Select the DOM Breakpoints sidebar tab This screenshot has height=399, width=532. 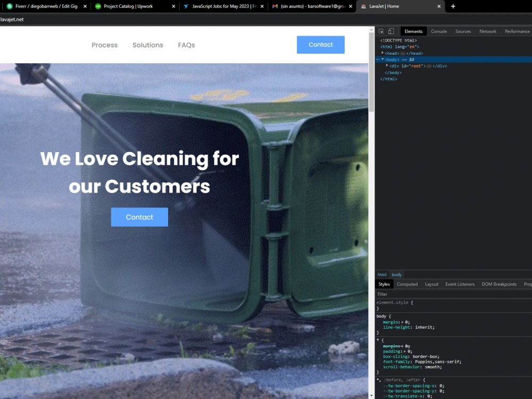[x=499, y=284]
